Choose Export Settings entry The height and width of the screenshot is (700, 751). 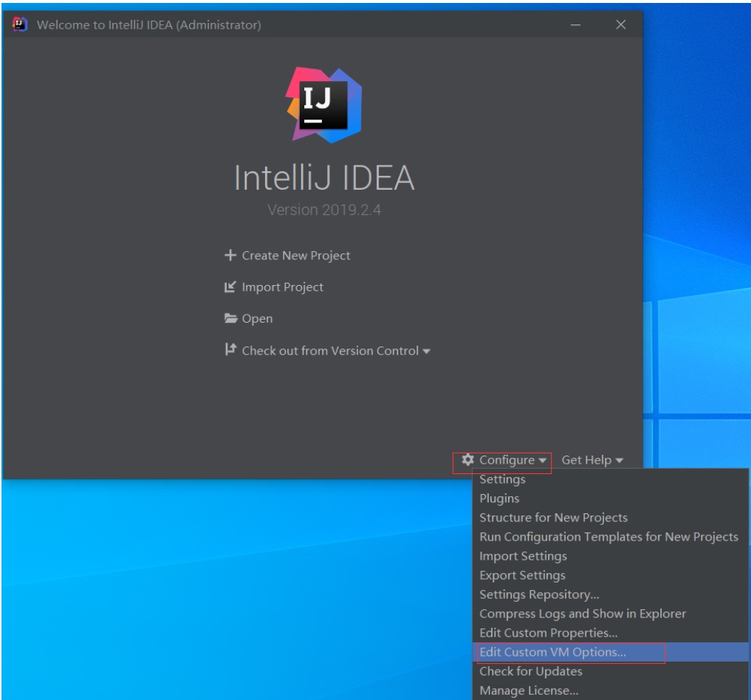click(610, 575)
